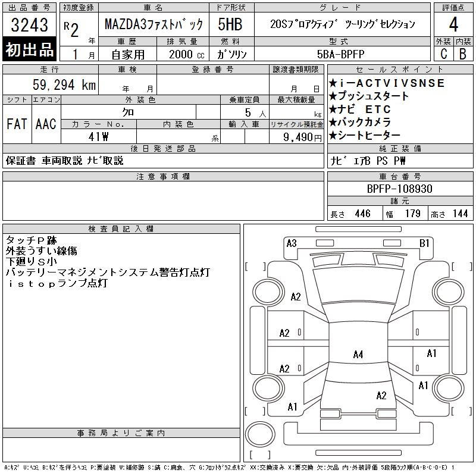Click the mileage 59,294 km
This screenshot has width=476, height=476.
tap(64, 84)
